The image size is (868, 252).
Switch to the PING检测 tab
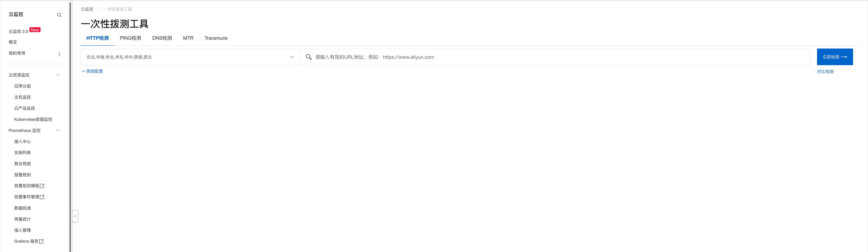[130, 38]
